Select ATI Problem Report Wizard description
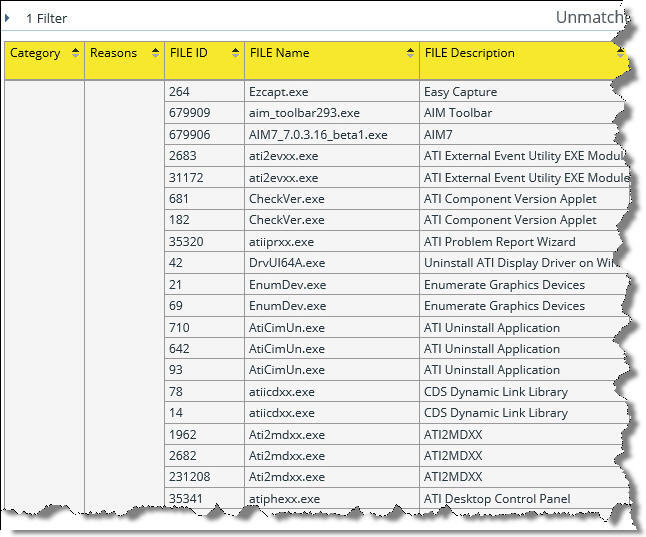Image resolution: width=646 pixels, height=537 pixels. (499, 242)
